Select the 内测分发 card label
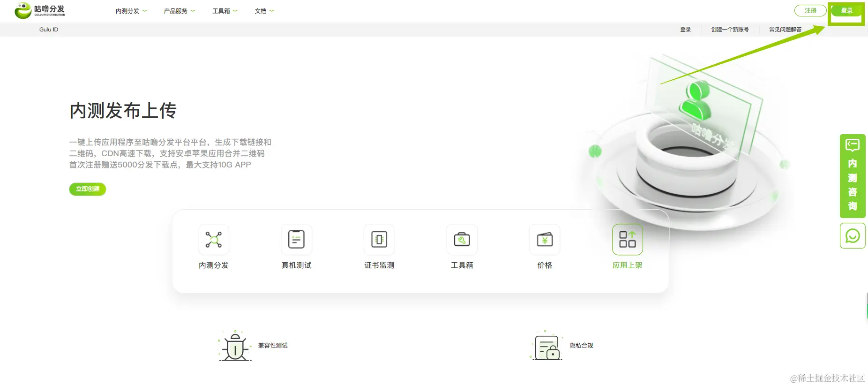This screenshot has height=386, width=868. [214, 265]
